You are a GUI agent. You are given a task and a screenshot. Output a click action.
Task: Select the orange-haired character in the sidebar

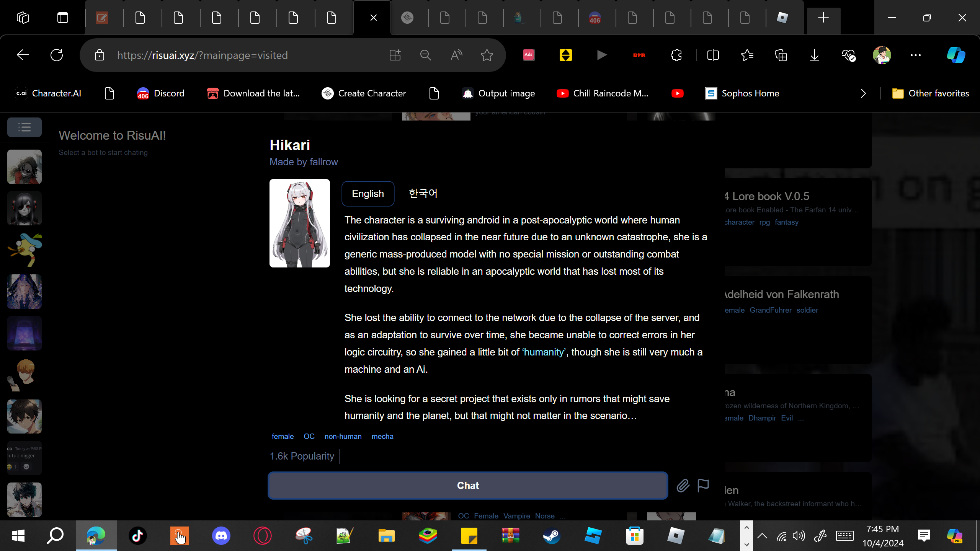click(24, 375)
